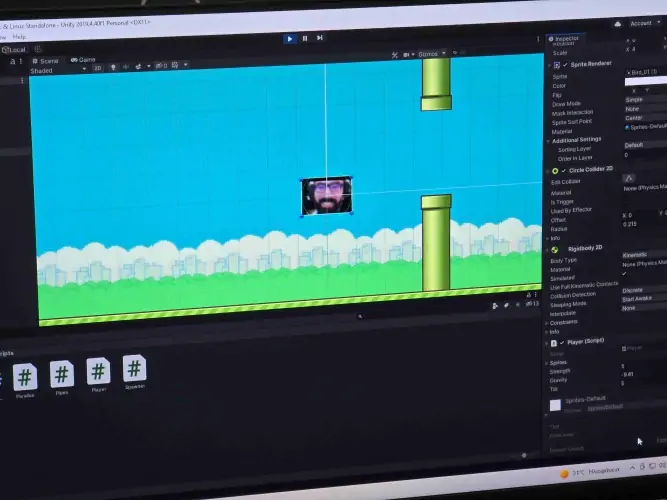Click the Sprites-Default Material field

646,127
